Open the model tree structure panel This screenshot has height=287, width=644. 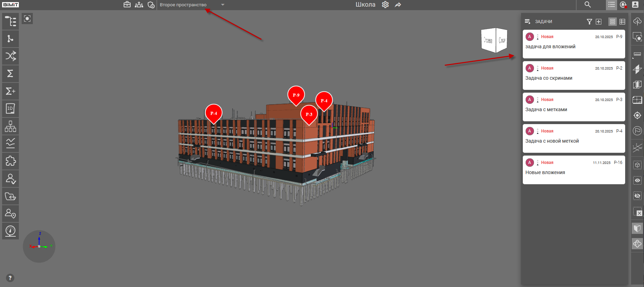[x=10, y=21]
